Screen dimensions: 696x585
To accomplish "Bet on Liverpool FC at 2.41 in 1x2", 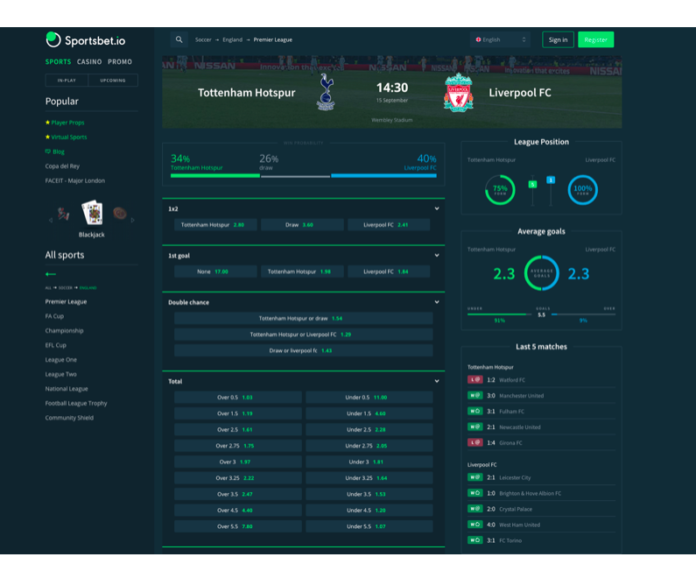I will pyautogui.click(x=389, y=225).
